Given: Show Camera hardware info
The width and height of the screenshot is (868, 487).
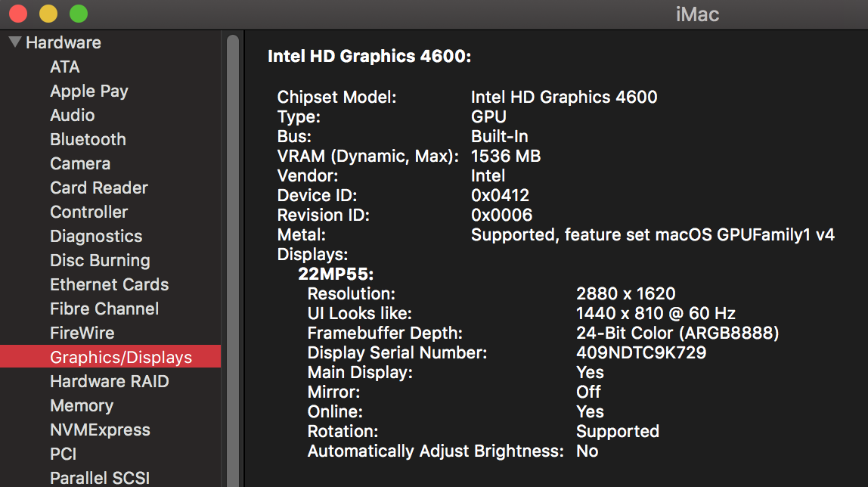Looking at the screenshot, I should (80, 164).
